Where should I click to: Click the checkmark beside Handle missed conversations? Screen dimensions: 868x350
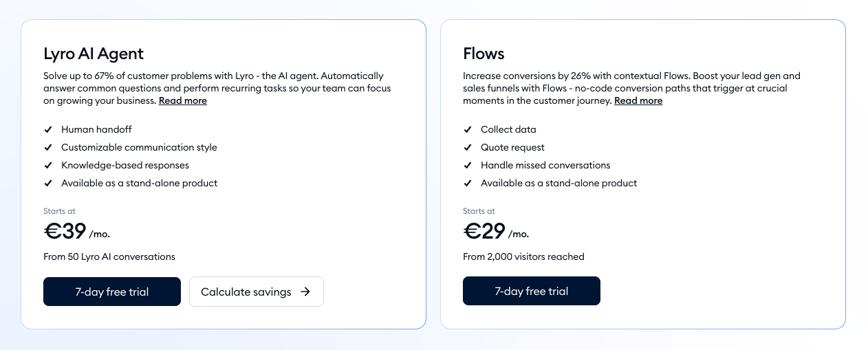pos(468,165)
